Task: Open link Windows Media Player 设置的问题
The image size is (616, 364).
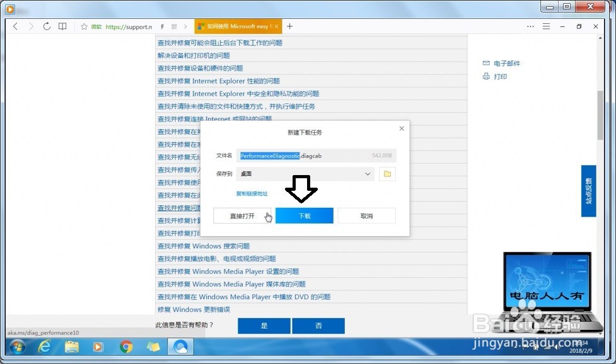Action: 228,271
